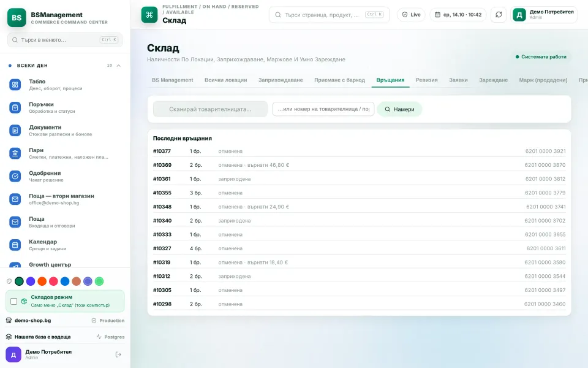Open the Табло menu item label

37,82
